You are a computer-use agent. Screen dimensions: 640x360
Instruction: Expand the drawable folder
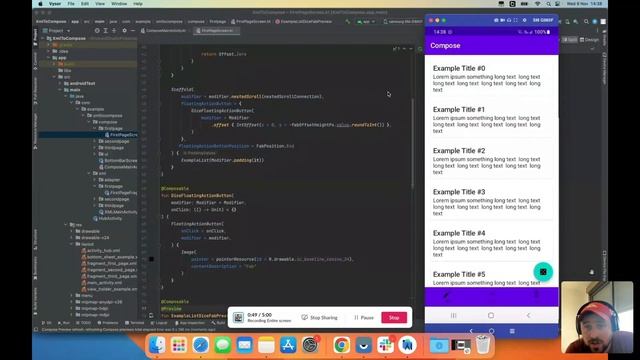pos(72,231)
